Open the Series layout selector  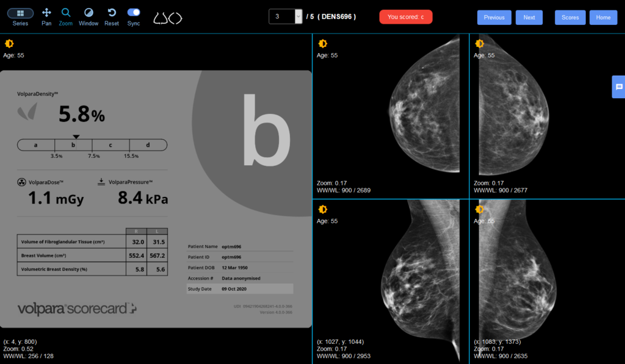(x=20, y=13)
